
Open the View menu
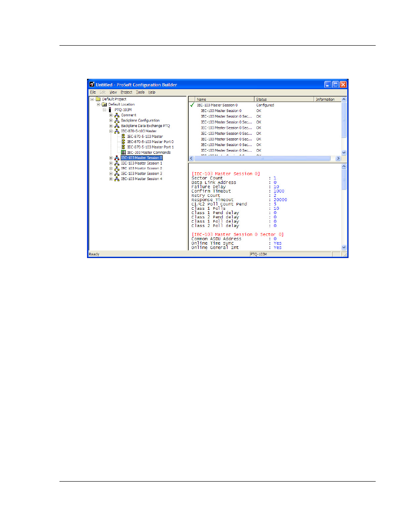click(113, 92)
